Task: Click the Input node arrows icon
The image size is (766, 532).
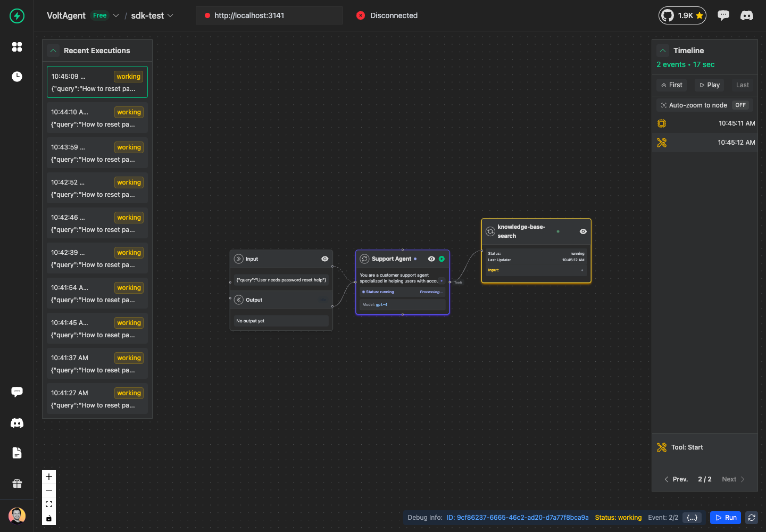Action: 239,259
